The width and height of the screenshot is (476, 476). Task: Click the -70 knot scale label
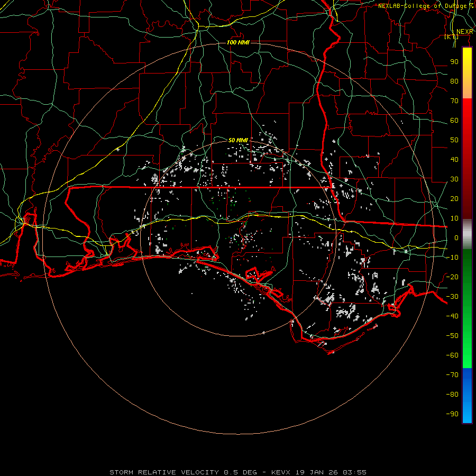coord(452,375)
